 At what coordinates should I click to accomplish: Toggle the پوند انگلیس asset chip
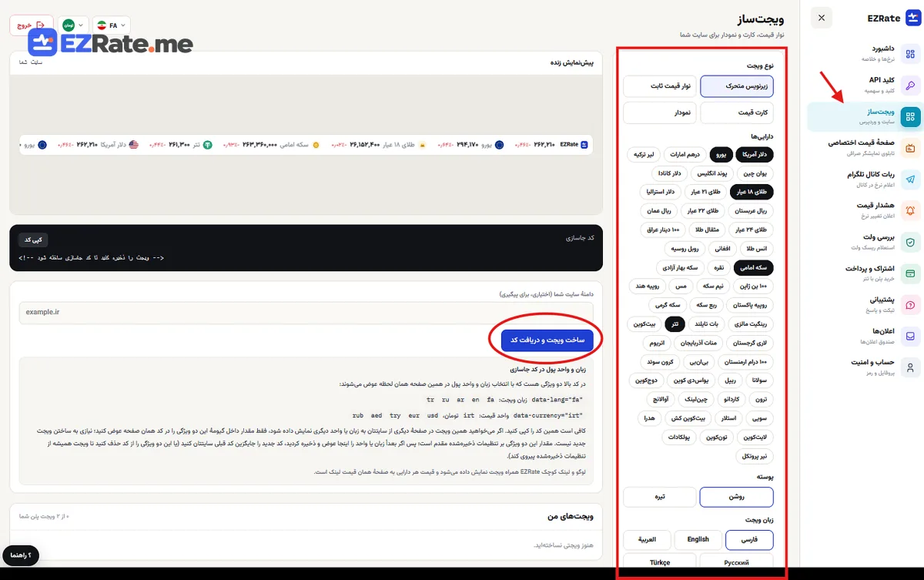point(711,173)
